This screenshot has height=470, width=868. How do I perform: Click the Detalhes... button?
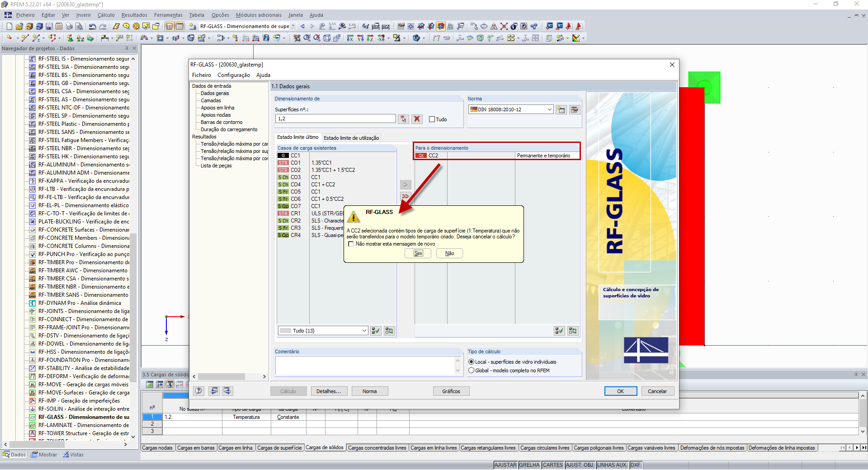coord(329,391)
